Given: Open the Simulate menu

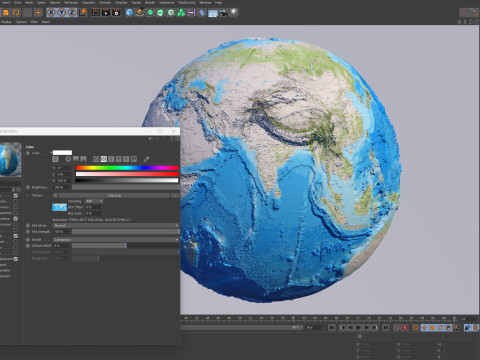Looking at the screenshot, I should [x=121, y=2].
